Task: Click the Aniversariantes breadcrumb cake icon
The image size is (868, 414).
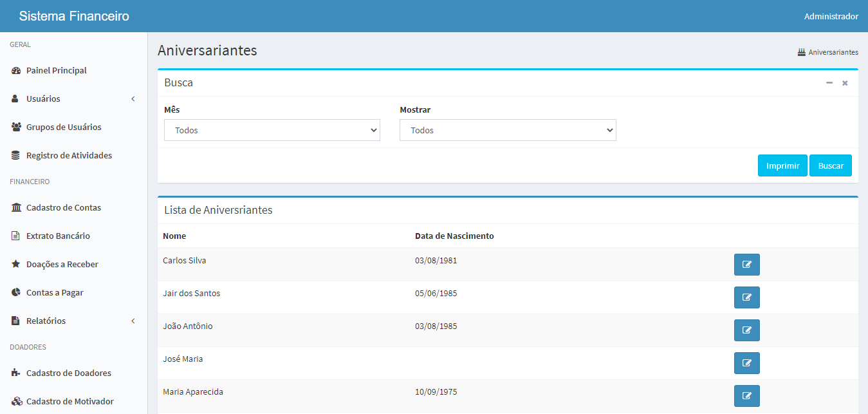Action: pyautogui.click(x=801, y=52)
